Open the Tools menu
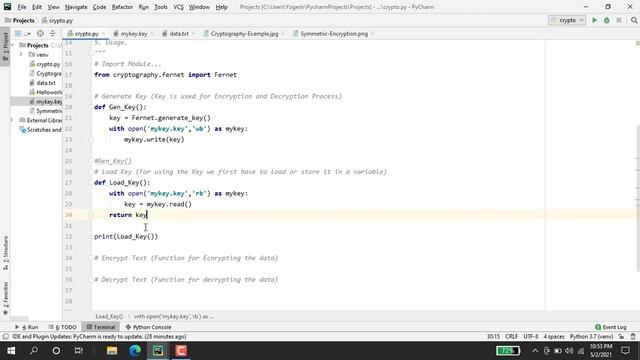 pos(160,7)
